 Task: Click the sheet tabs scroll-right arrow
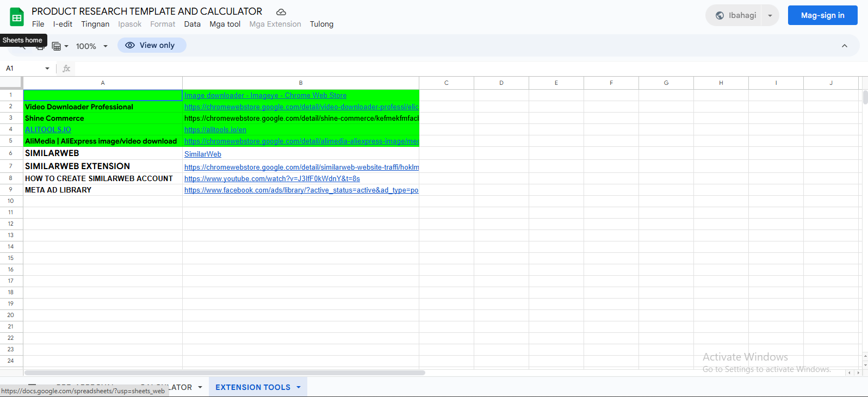tap(859, 373)
